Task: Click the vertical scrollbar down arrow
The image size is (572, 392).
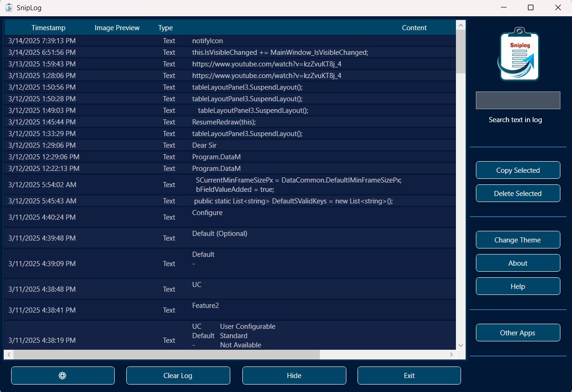Action: point(461,345)
